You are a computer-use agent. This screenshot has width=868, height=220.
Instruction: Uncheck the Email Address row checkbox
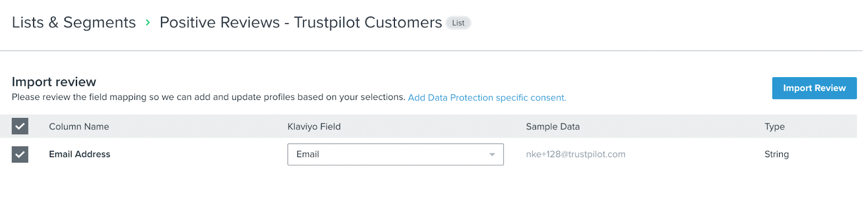[20, 155]
